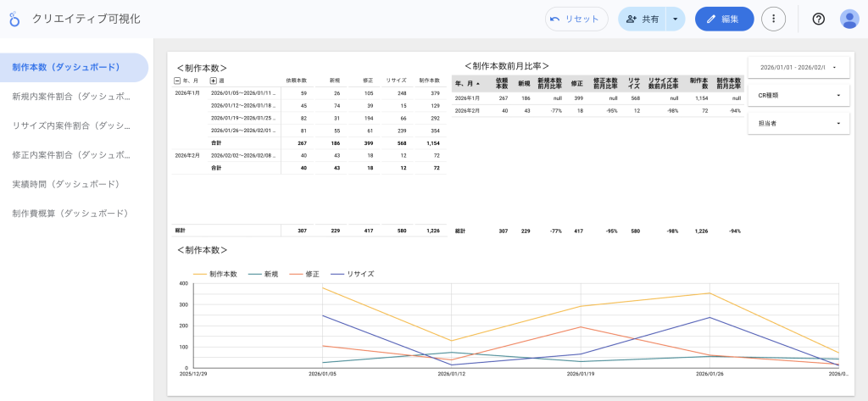Viewport: 868px width, 401px height.
Task: Open the date range 2026/01/01 dropdown
Action: click(x=798, y=67)
